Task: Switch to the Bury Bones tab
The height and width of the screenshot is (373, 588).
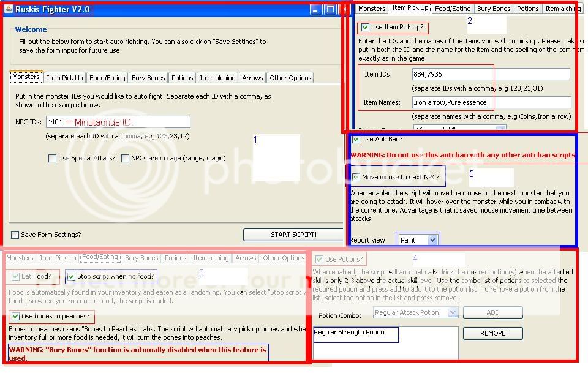Action: tap(148, 78)
